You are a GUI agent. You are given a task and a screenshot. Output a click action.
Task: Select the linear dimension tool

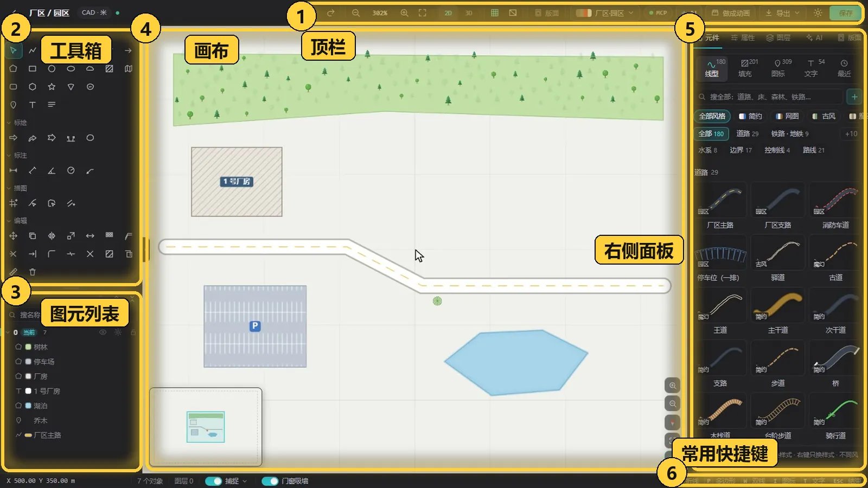(x=14, y=171)
